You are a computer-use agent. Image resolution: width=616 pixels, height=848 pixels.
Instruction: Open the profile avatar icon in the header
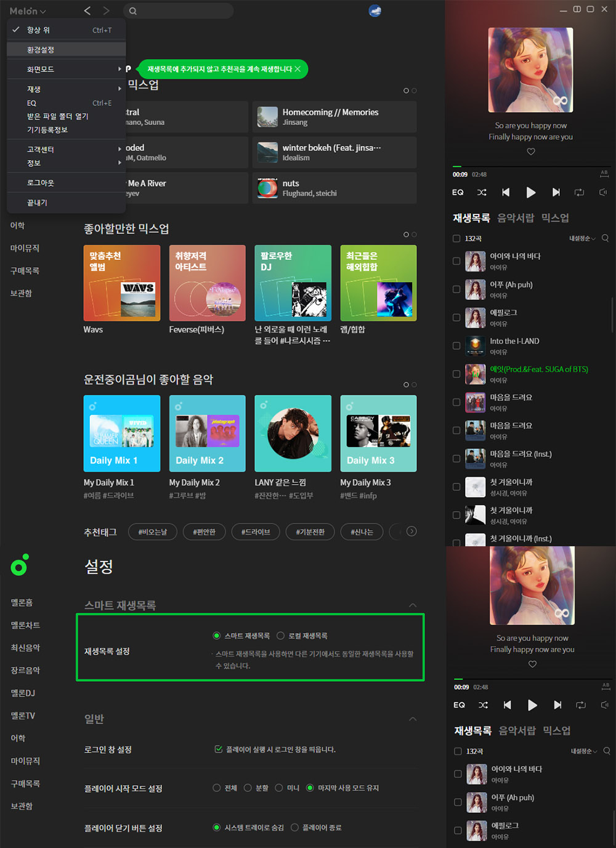375,10
